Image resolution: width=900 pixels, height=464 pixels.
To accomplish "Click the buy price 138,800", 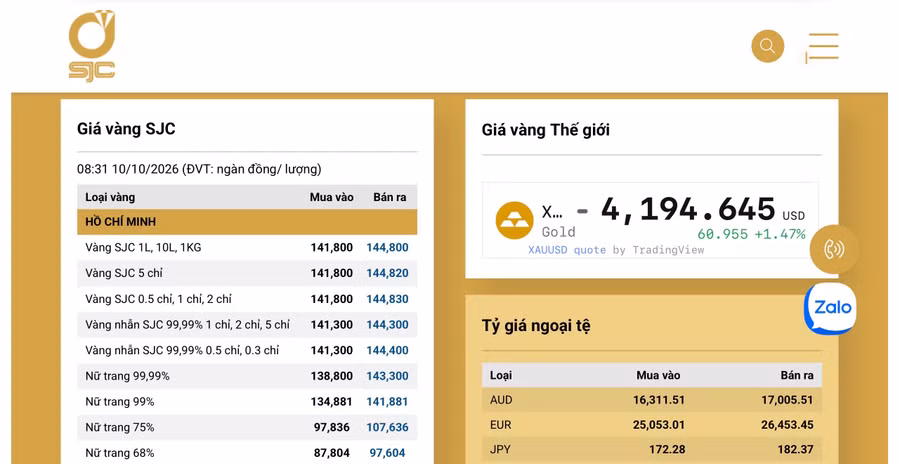I will 332,376.
